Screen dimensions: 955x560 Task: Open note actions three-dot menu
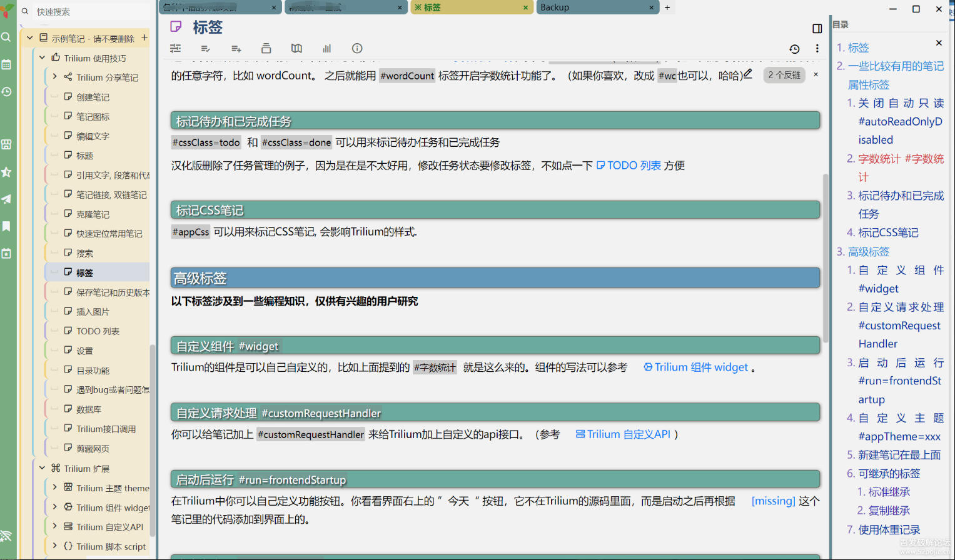817,49
